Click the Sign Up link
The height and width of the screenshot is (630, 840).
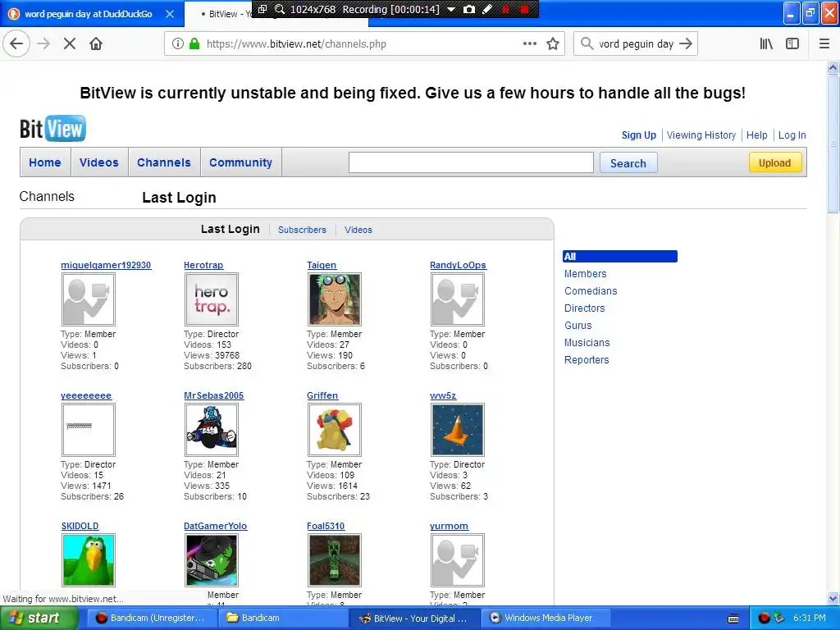tap(638, 135)
